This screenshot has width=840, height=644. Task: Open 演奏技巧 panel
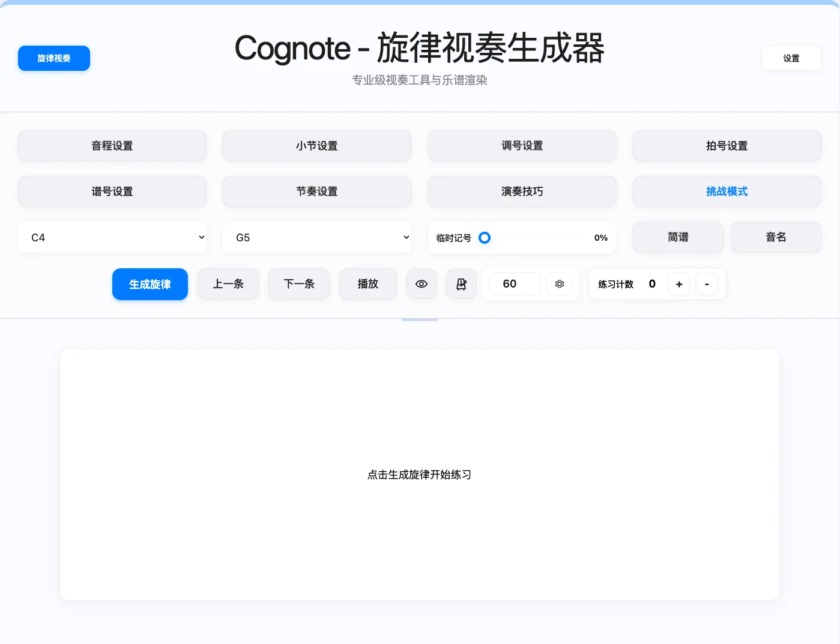(522, 191)
